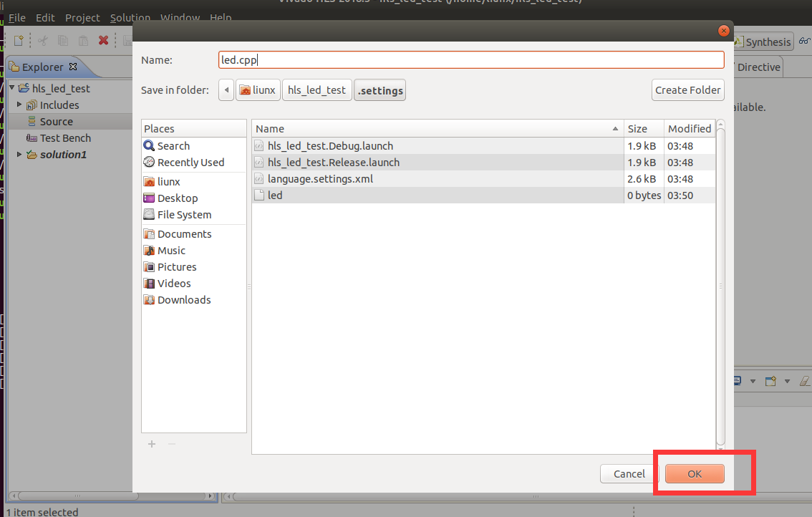Close the save dialog

723,31
